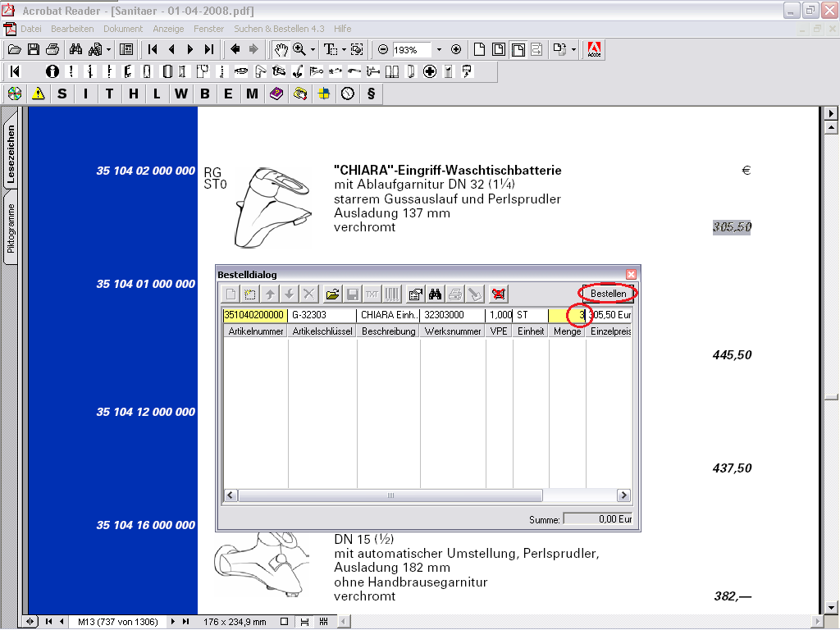Expand the Text Select tool dropdown arrow
Screen dimensions: 840x630
pos(344,50)
